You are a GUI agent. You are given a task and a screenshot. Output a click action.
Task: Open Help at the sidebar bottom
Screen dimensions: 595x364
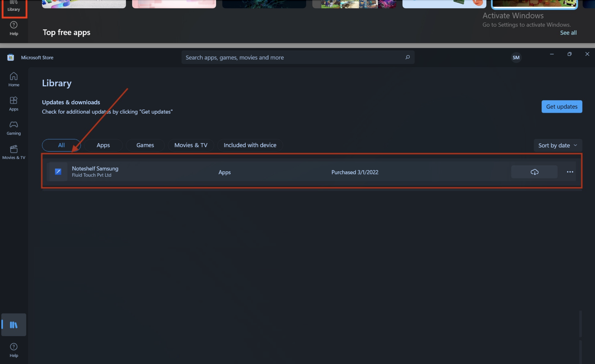pos(14,350)
